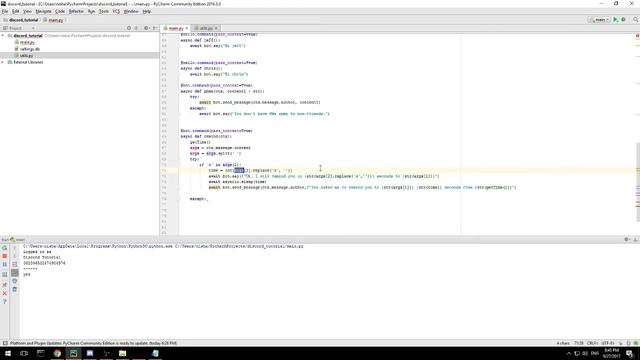Pause output in the Run panel
This screenshot has height=360, width=640.
tap(4, 264)
